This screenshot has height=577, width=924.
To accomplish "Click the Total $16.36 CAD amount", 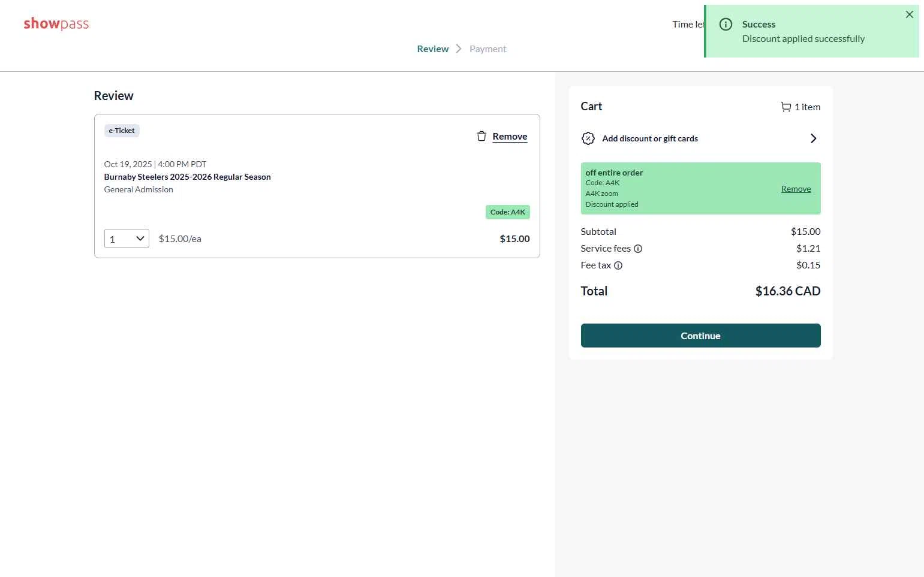I will point(787,291).
